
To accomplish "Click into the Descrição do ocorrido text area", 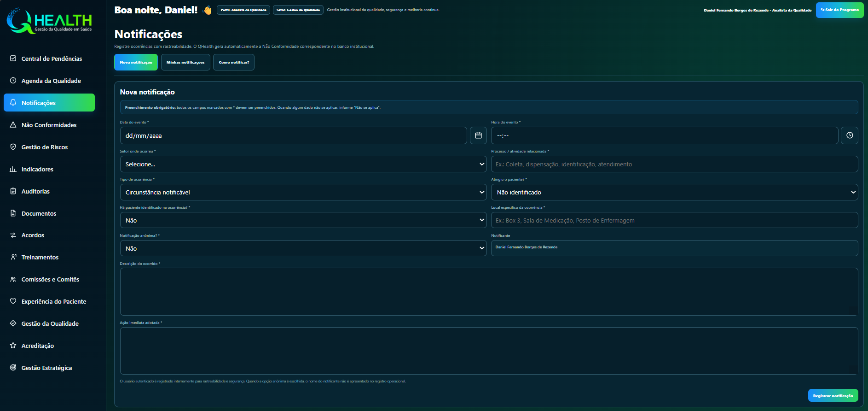I will point(489,292).
